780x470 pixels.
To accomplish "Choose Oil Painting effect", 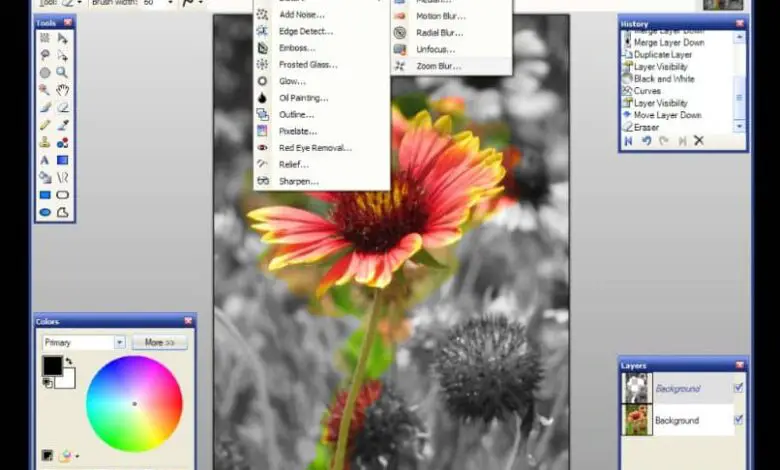I will 321,98.
